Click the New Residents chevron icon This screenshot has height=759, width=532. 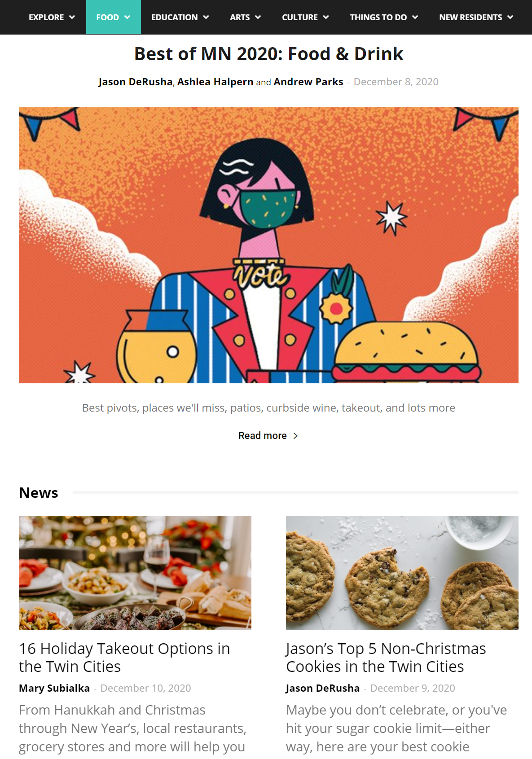pyautogui.click(x=510, y=18)
